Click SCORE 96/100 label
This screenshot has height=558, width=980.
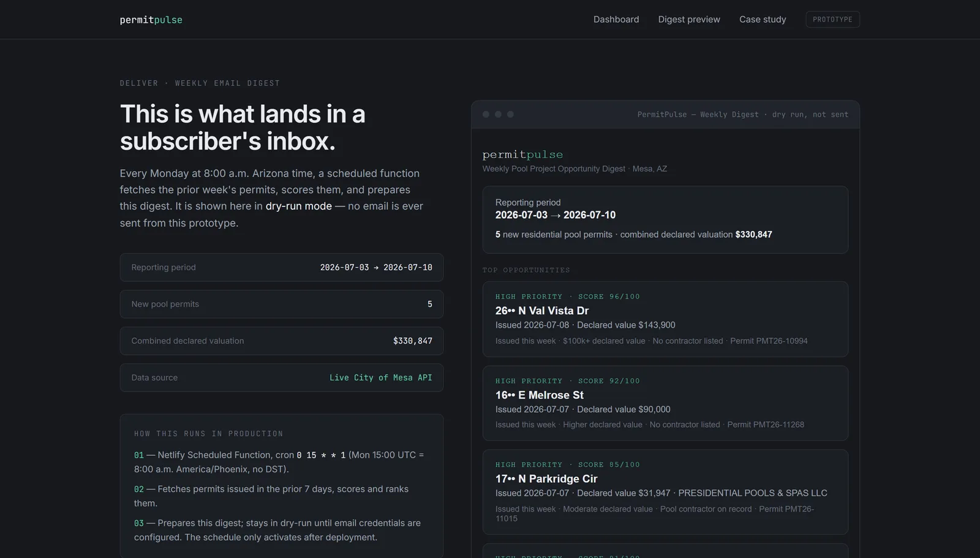(609, 296)
